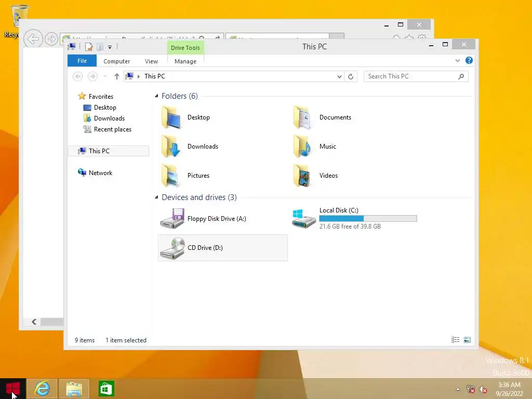Select CD Drive (D:)
Screen dimensions: 532x399
pyautogui.click(x=222, y=248)
